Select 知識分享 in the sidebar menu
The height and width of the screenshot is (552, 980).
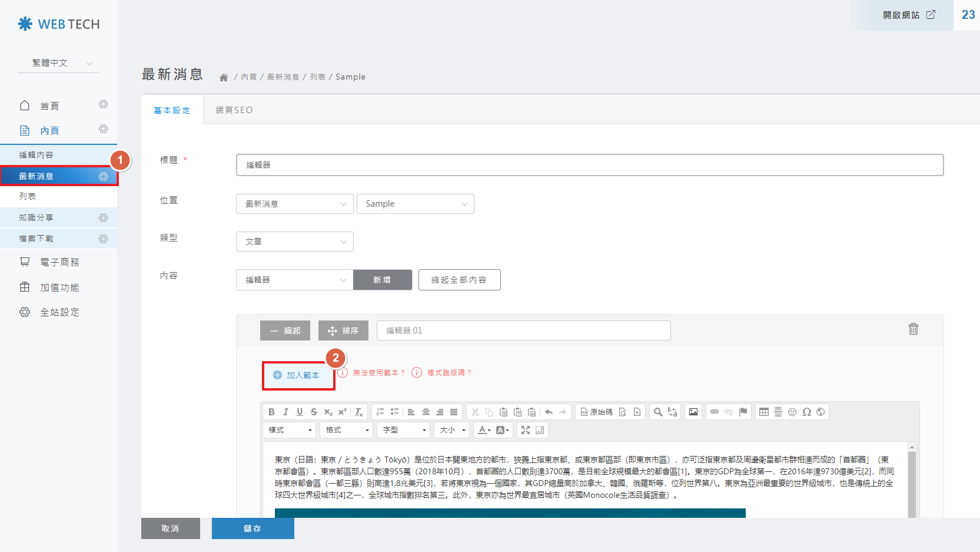pos(36,217)
